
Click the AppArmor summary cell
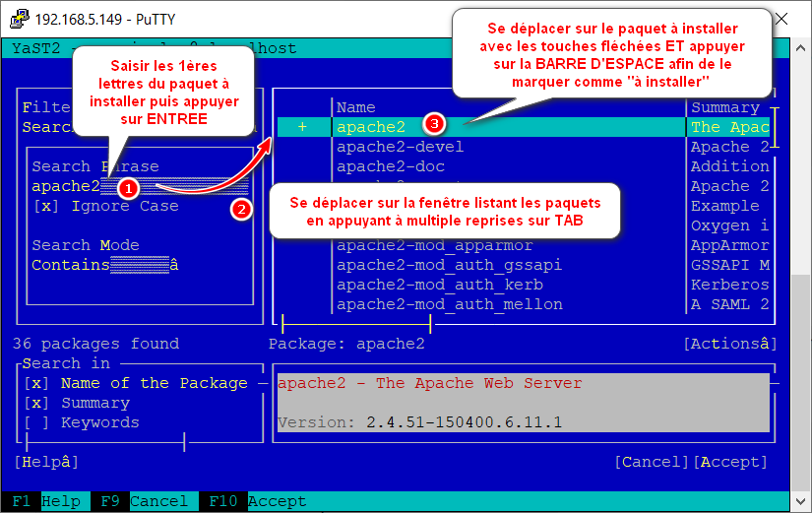729,245
